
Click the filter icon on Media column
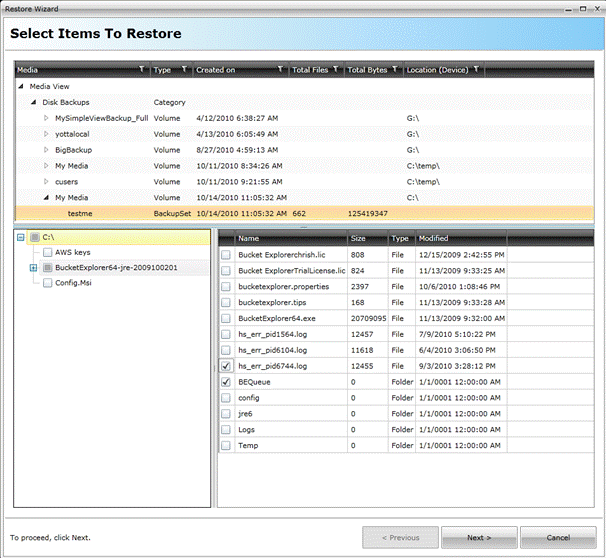142,69
